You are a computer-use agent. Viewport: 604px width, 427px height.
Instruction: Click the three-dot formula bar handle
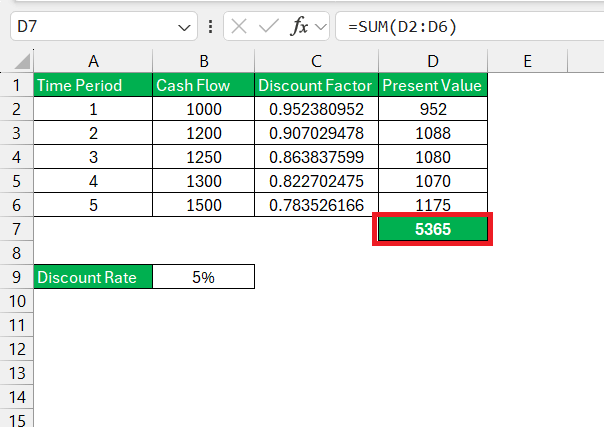[210, 27]
